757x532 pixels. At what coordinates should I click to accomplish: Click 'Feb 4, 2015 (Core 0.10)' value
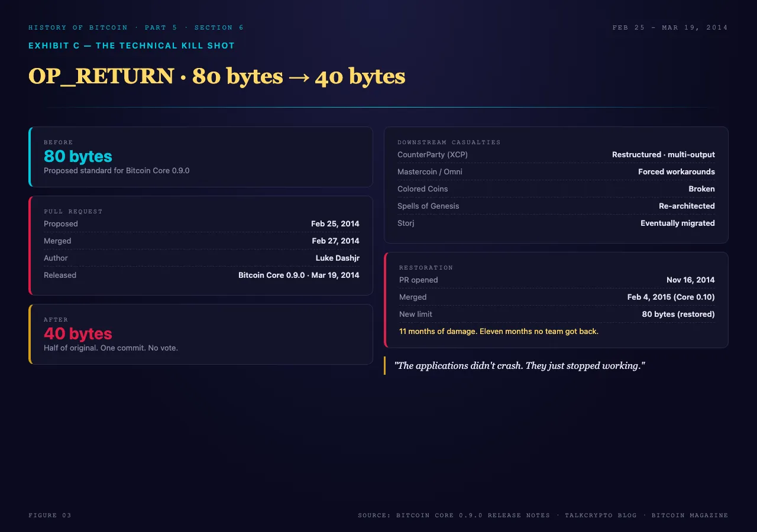click(671, 297)
